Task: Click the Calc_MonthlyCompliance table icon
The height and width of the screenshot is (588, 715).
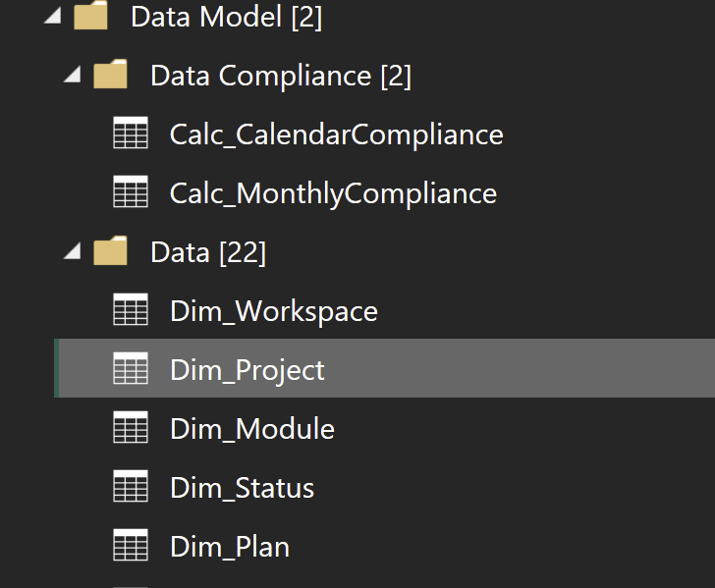Action: [x=131, y=193]
